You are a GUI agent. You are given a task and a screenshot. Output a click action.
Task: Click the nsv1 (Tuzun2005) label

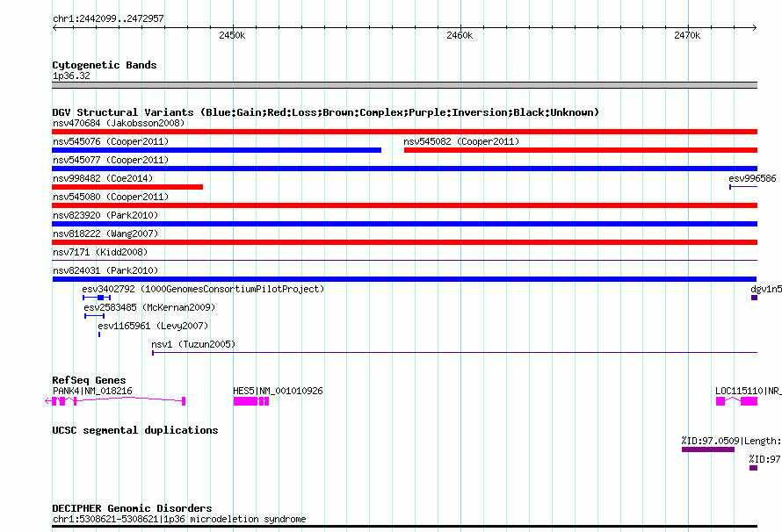[x=193, y=344]
